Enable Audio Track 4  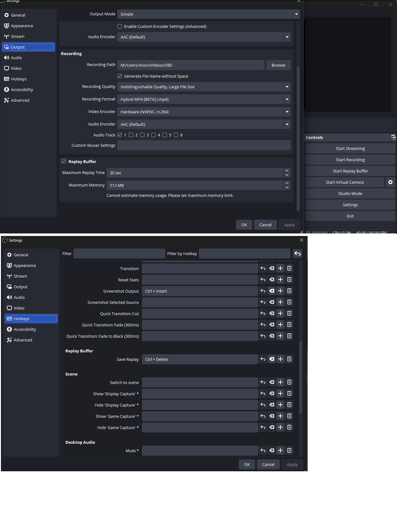(153, 135)
